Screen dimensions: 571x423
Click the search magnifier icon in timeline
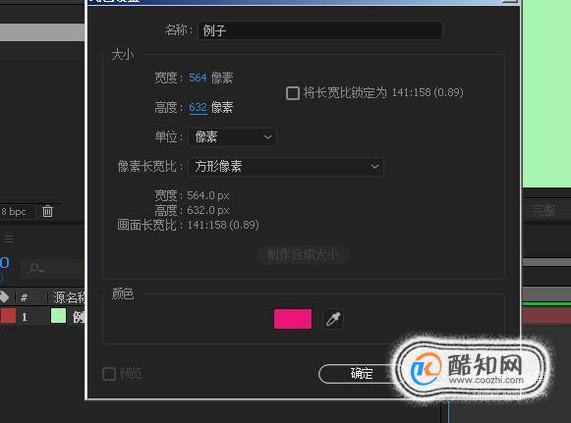(x=36, y=269)
